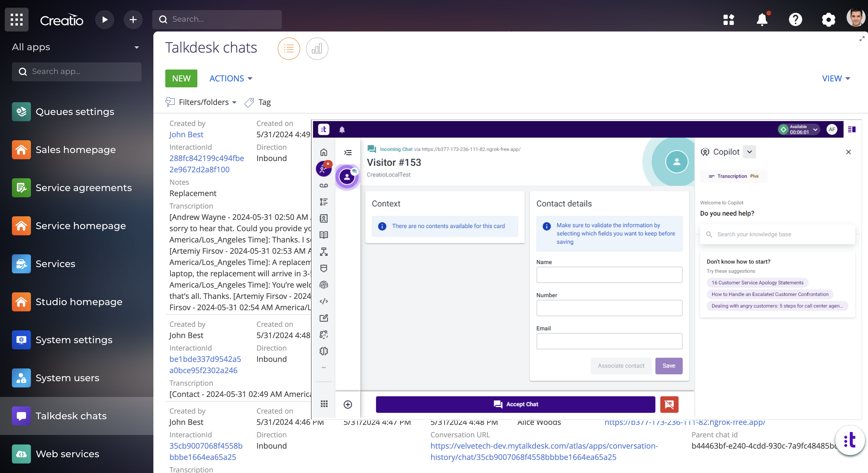
Task: Open the AF agent profile avatar
Action: 832,129
